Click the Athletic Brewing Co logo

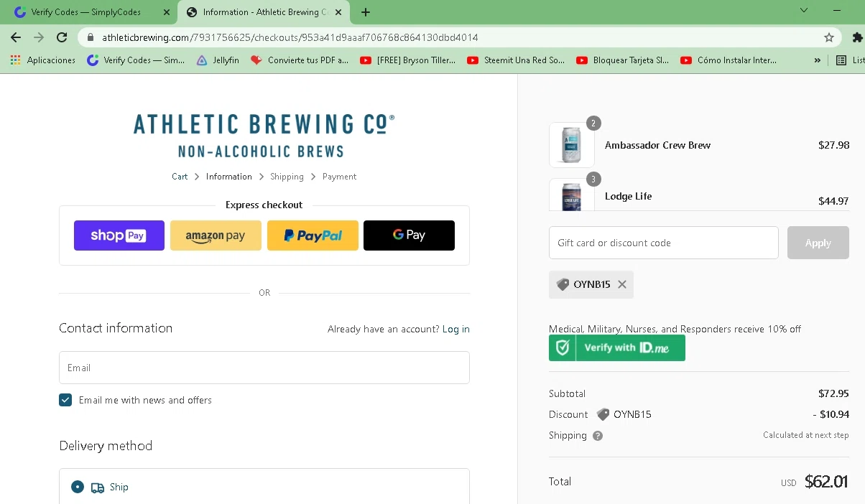(x=264, y=135)
